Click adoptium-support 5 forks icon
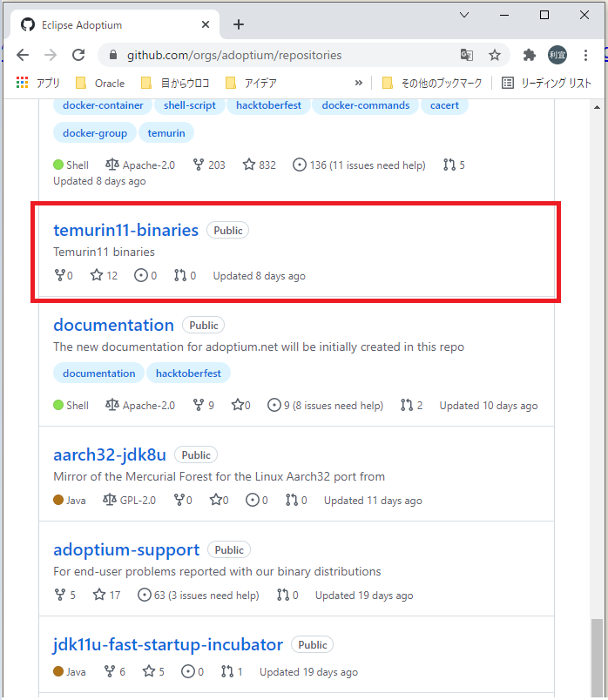This screenshot has width=608, height=700. click(59, 594)
